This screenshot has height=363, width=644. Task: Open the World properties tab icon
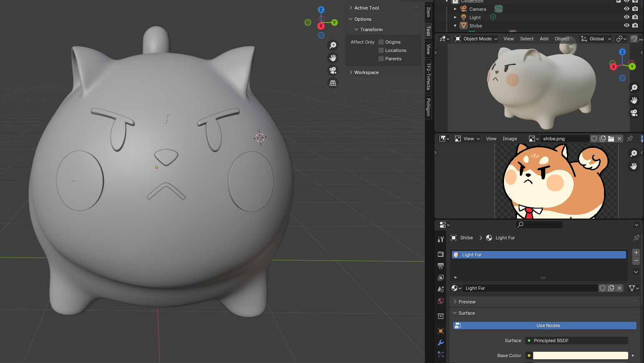coord(441,301)
